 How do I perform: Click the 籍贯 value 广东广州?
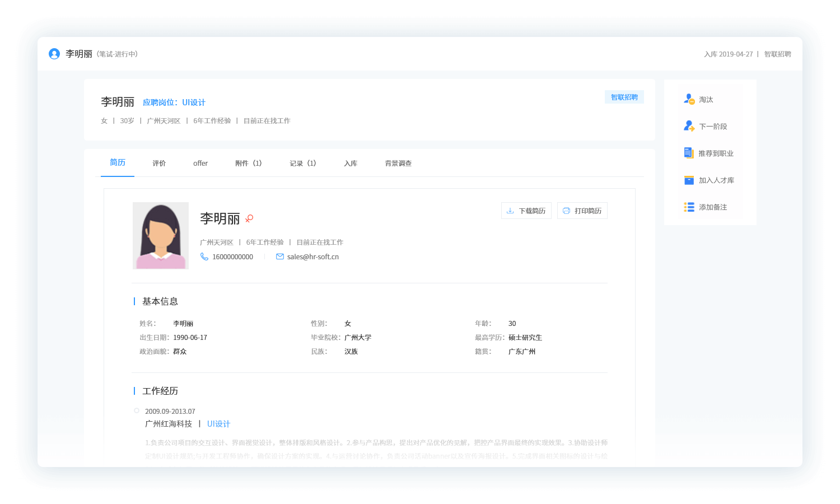(x=522, y=352)
